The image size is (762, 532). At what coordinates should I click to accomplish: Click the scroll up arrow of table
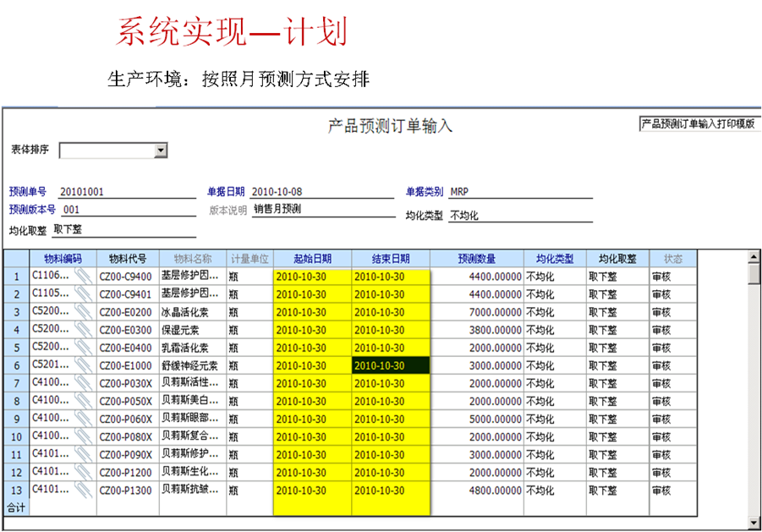click(754, 256)
